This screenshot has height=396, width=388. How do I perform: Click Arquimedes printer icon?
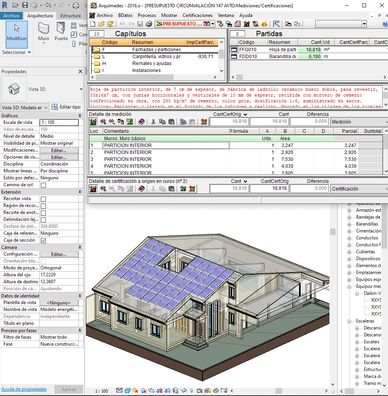pyautogui.click(x=149, y=24)
